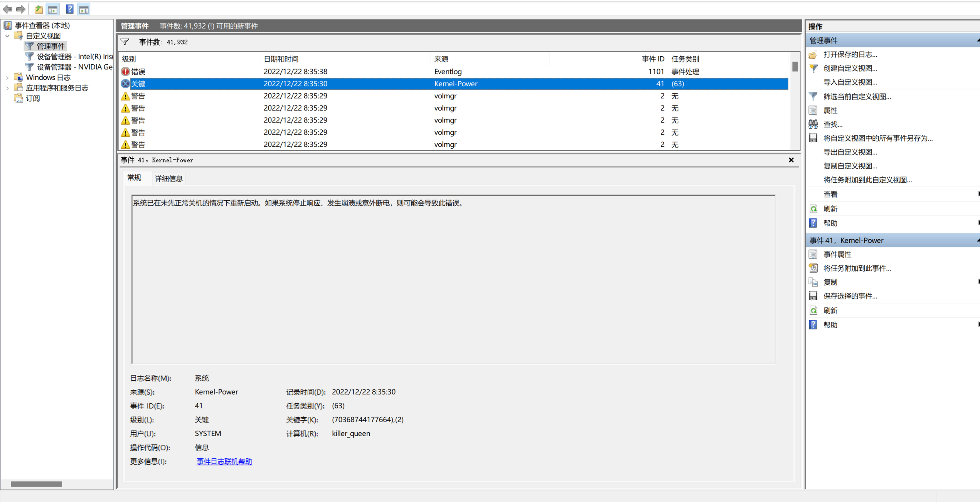Expand the Windows 日志 tree node
The width and height of the screenshot is (980, 502).
click(7, 77)
